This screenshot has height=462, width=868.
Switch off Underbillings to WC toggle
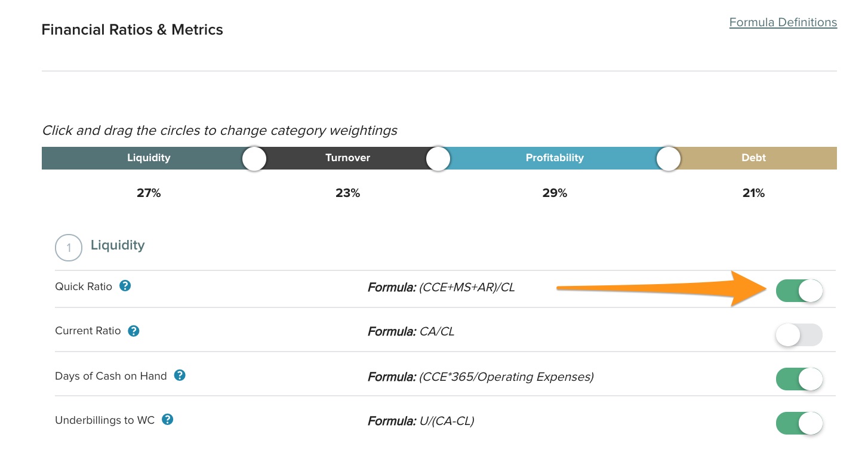(799, 424)
